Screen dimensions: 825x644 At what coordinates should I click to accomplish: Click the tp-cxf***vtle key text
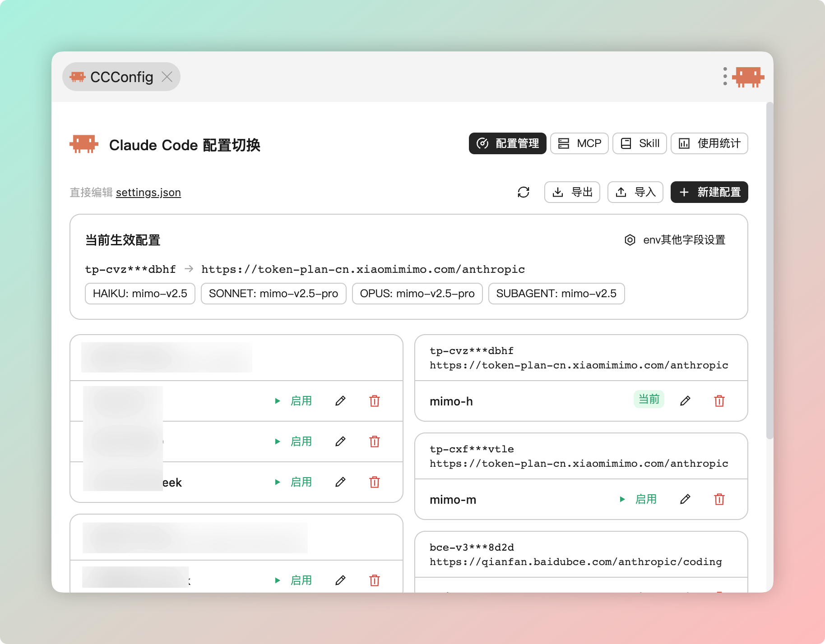pos(472,449)
